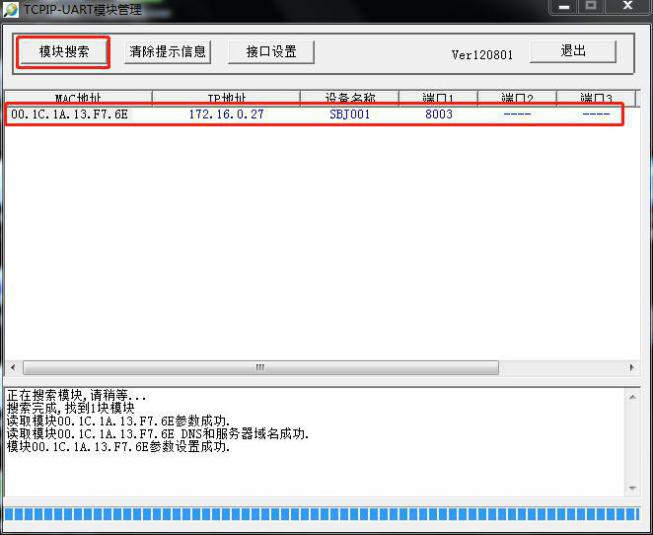Click the log line about DNS和服务器域名成功
This screenshot has height=535, width=653.
157,434
